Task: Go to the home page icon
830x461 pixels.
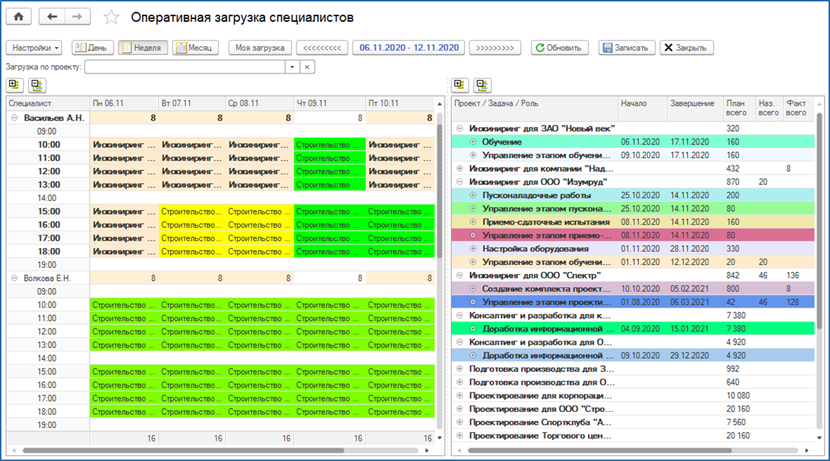Action: point(19,17)
